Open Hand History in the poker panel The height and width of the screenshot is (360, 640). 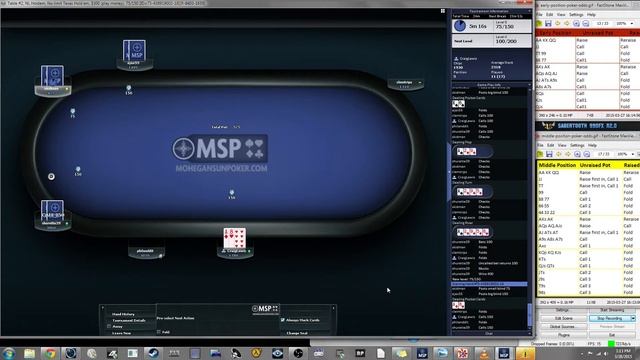pos(123,314)
